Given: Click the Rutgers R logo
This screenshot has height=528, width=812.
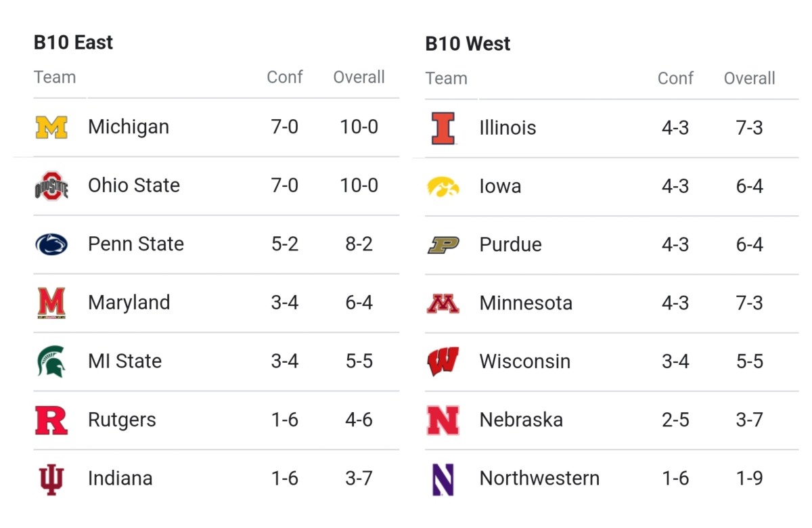Looking at the screenshot, I should click(x=51, y=420).
